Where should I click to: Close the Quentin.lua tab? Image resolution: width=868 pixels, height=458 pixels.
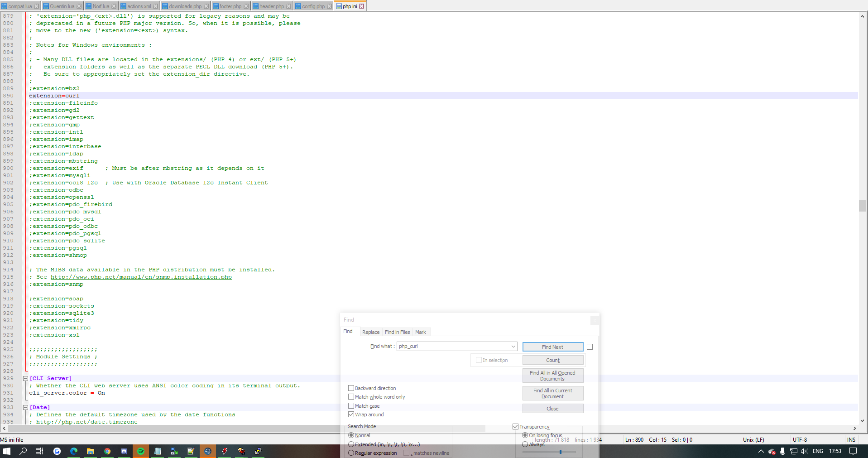click(79, 6)
